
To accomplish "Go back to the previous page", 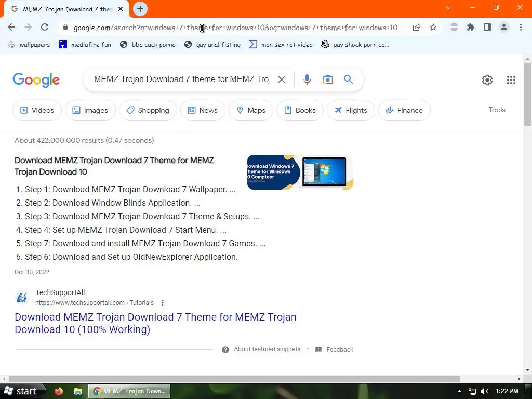I will [x=11, y=27].
